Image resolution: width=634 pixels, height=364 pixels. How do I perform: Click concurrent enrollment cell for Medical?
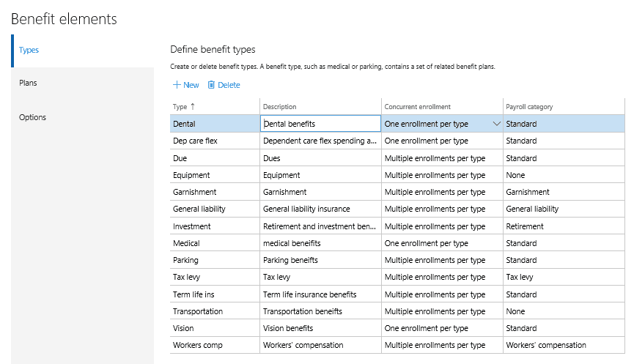[x=443, y=243]
